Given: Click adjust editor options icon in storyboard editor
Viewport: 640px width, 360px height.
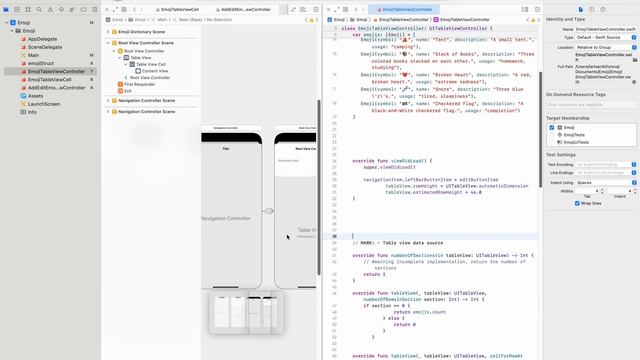Looking at the screenshot, I should [303, 9].
